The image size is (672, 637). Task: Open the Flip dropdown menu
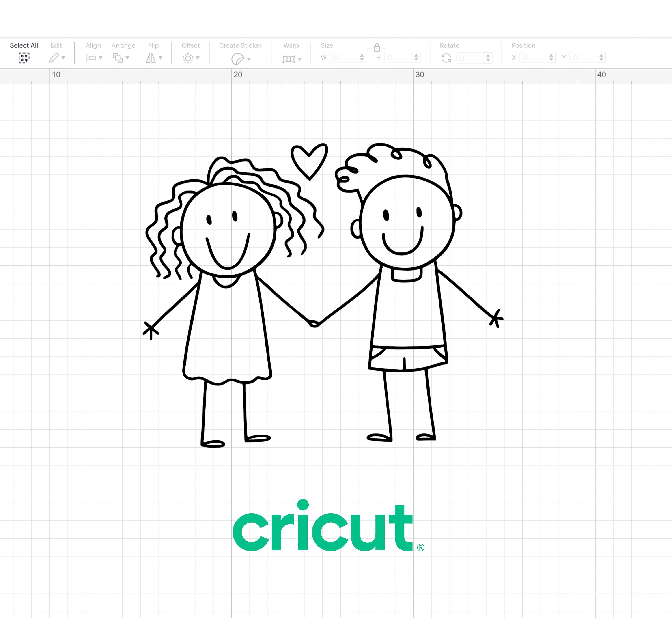coord(160,58)
